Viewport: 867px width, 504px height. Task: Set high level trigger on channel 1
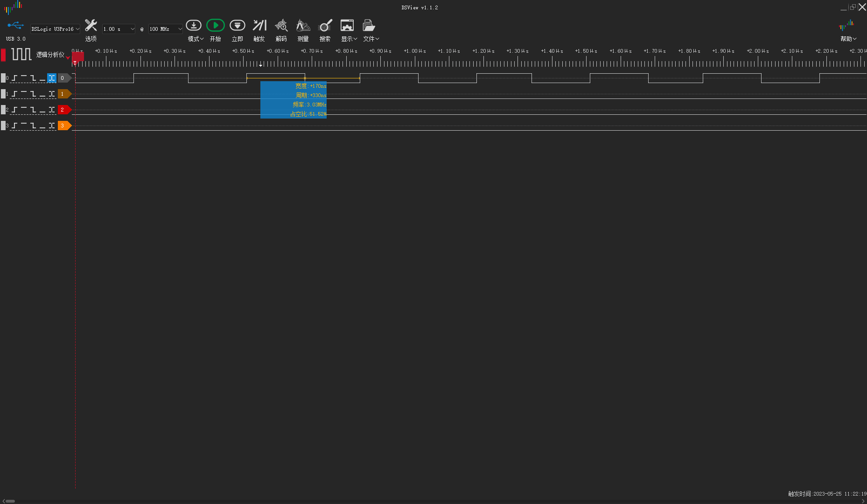tap(24, 94)
